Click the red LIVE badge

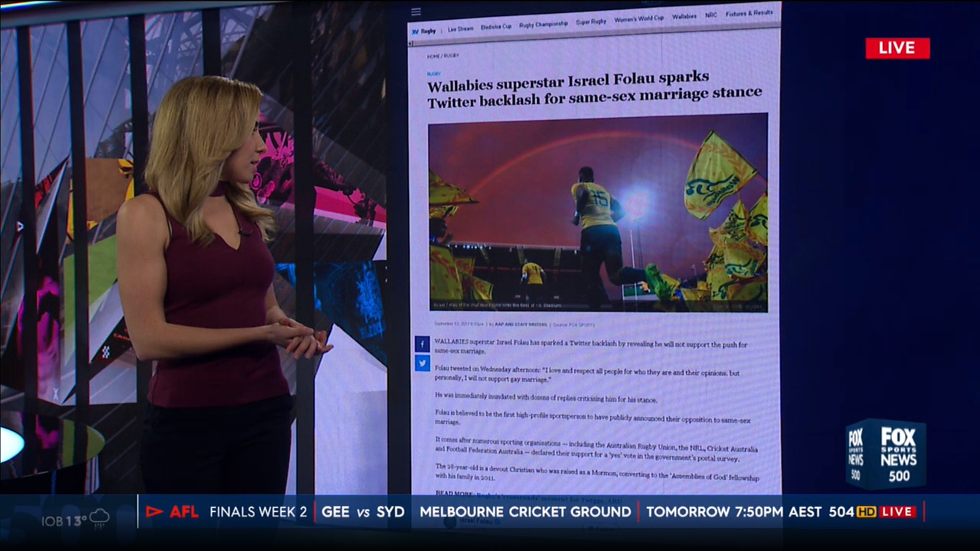[897, 48]
